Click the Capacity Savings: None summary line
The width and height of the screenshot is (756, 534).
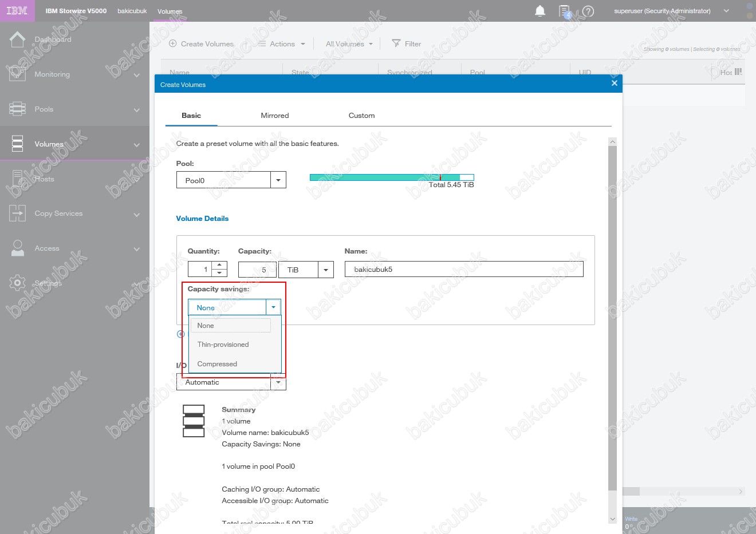coord(261,444)
